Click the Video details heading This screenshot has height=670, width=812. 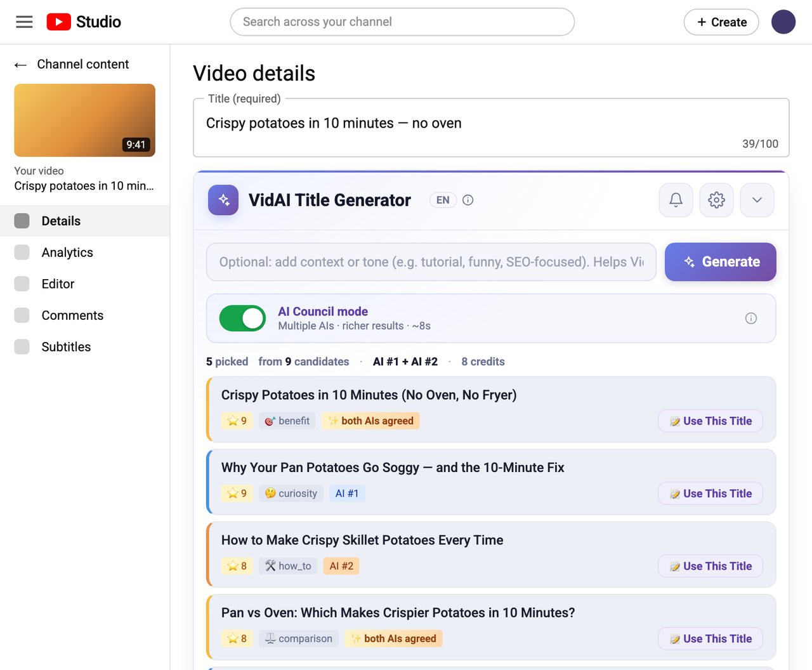pos(254,74)
